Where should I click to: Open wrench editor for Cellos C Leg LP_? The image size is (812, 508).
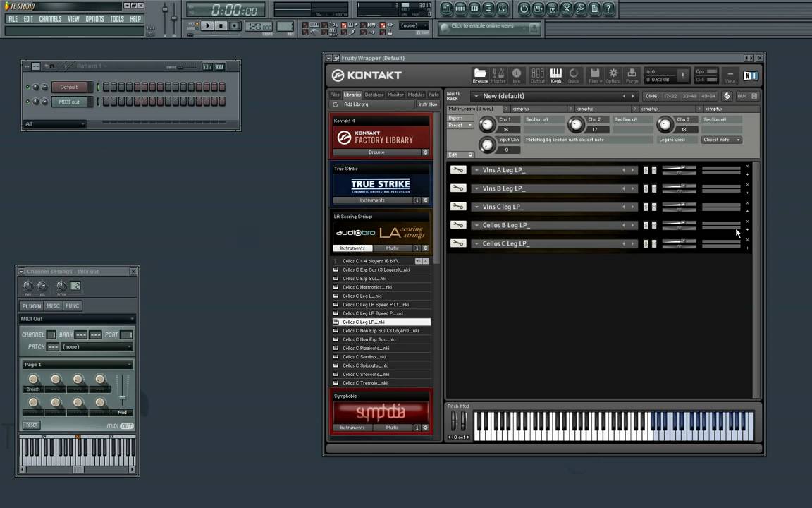coord(457,243)
